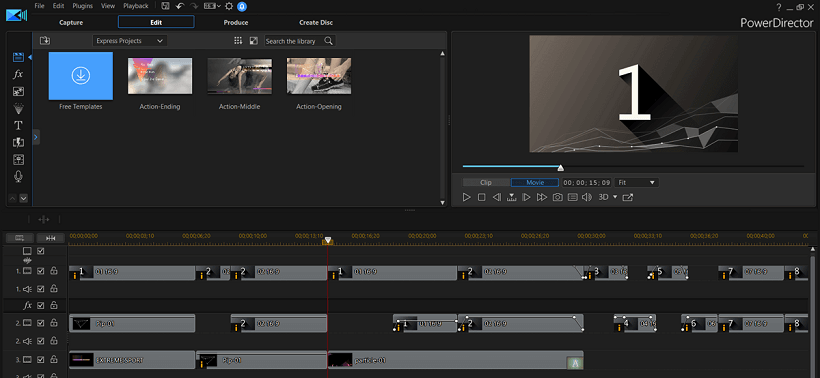Lock the fx effect track padlock
Screen dimensions: 820x378
(53, 305)
